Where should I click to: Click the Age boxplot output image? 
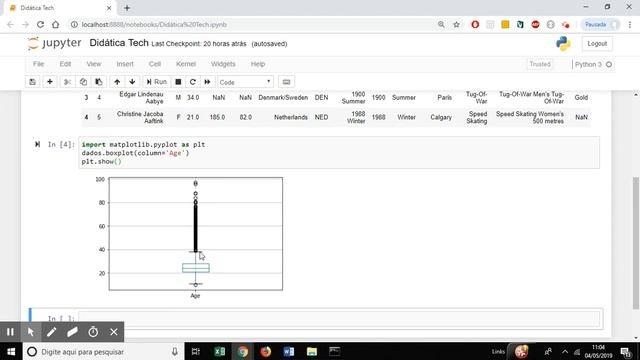(189, 237)
